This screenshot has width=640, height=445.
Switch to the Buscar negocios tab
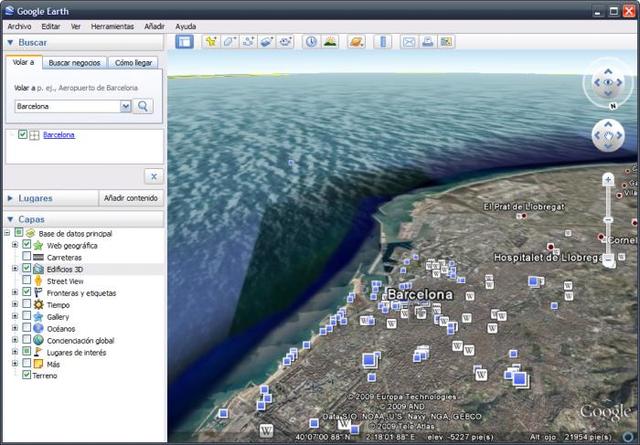click(x=74, y=63)
